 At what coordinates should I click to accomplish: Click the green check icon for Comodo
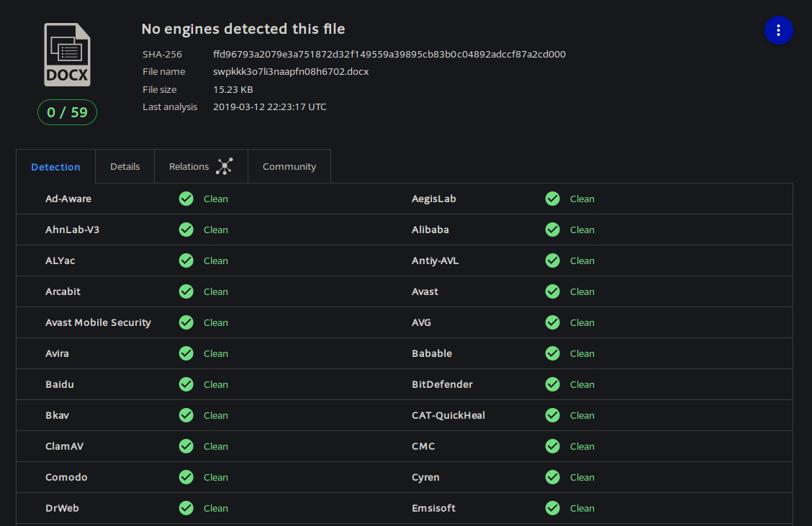[x=186, y=477]
